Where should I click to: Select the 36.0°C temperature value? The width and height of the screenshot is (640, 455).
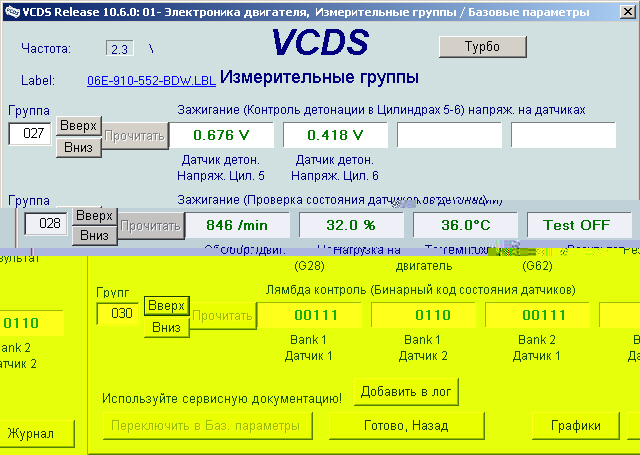tap(465, 225)
